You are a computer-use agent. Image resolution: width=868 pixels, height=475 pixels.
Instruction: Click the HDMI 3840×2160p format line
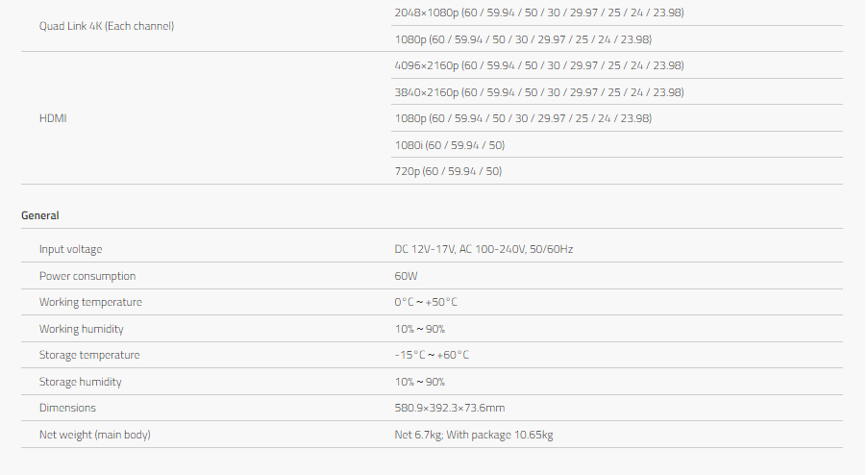(x=538, y=92)
